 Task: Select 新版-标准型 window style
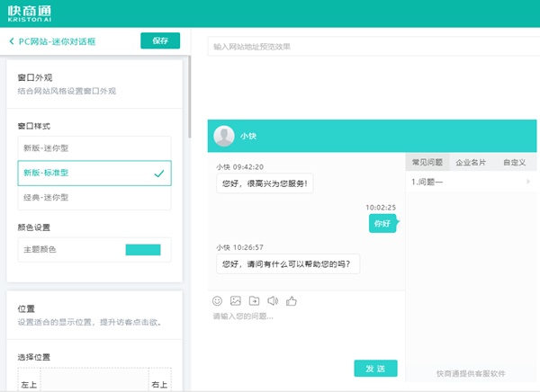94,173
